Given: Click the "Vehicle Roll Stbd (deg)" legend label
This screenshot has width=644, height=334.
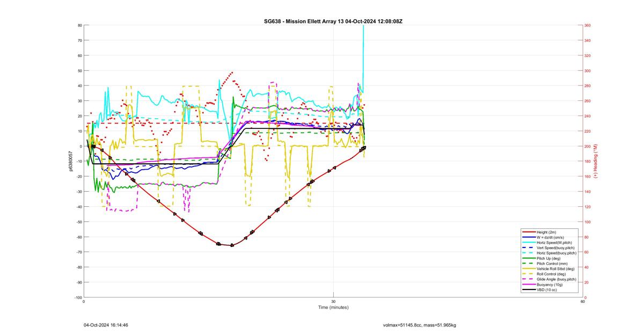Looking at the screenshot, I should pos(556,268).
